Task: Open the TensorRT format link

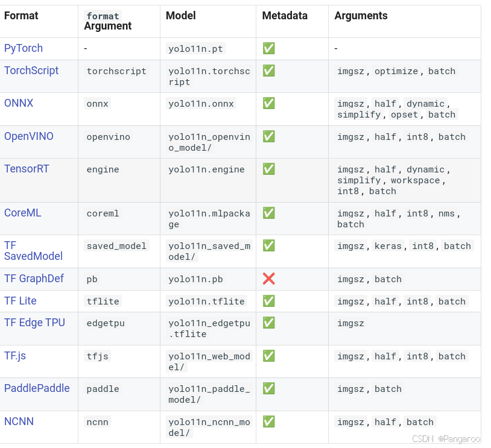Action: tap(27, 169)
